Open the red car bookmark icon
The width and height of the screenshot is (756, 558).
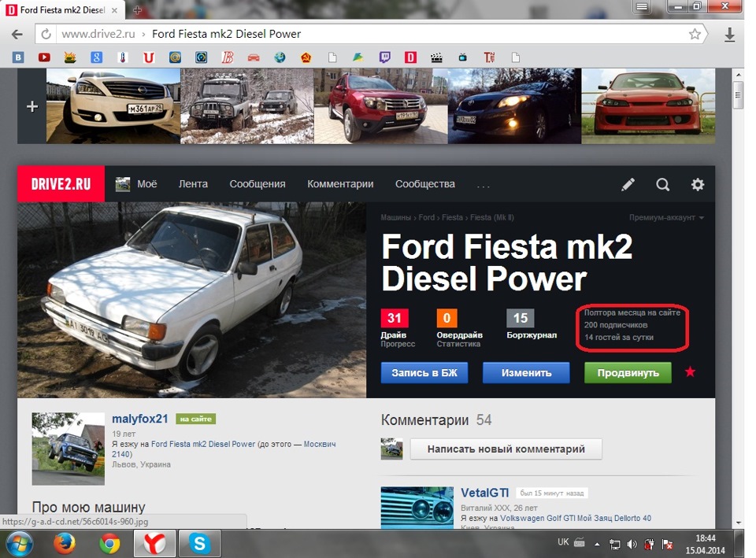254,57
